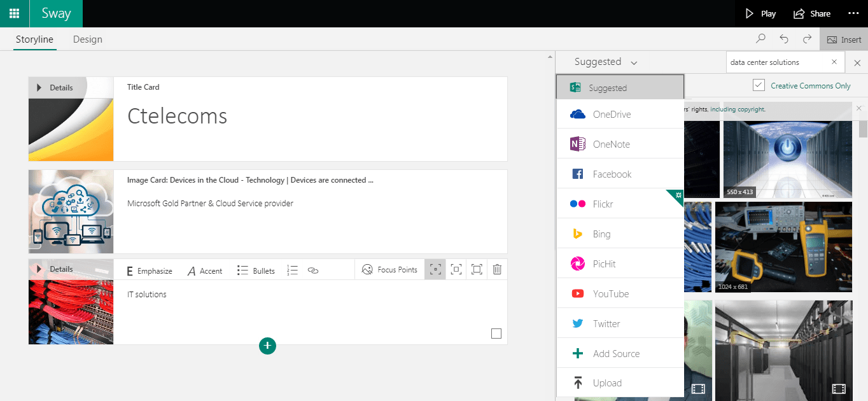The height and width of the screenshot is (401, 868).
Task: Click the Microsoft Gold Partner caption text
Action: coord(210,204)
